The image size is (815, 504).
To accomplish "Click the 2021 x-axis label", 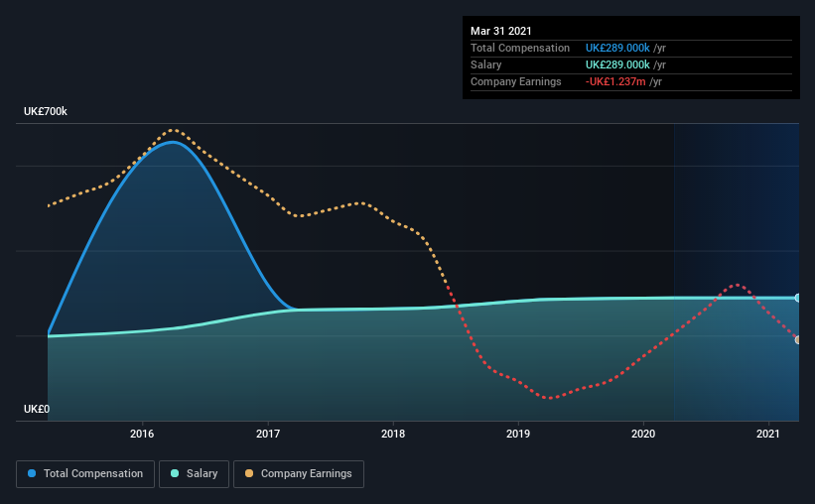I will (768, 434).
